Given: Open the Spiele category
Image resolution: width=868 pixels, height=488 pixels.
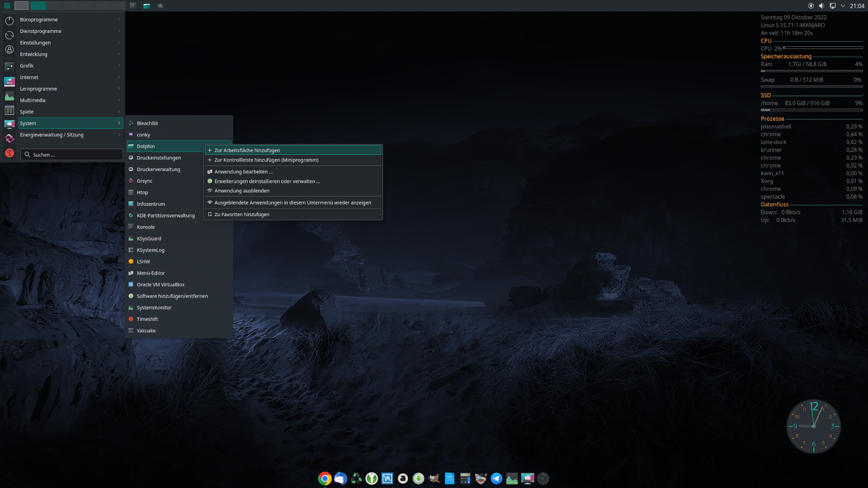Looking at the screenshot, I should 71,112.
